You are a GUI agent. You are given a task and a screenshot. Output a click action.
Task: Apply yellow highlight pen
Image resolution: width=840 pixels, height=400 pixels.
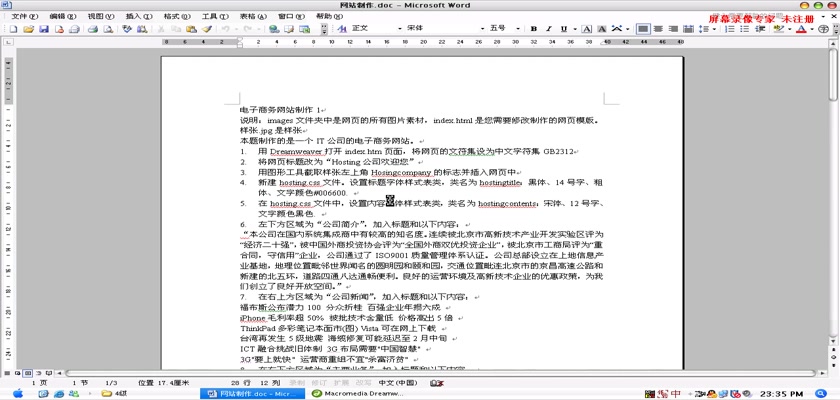click(778, 28)
